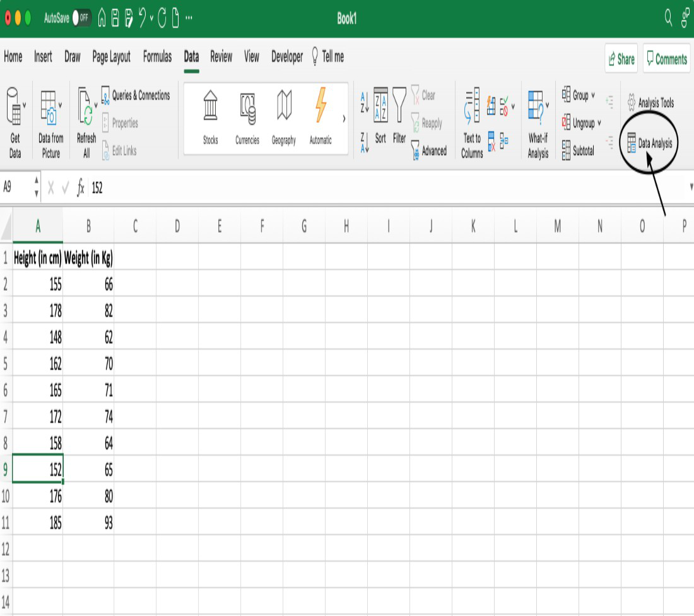This screenshot has height=616, width=694.
Task: Click the Tell me search box
Action: click(x=328, y=57)
